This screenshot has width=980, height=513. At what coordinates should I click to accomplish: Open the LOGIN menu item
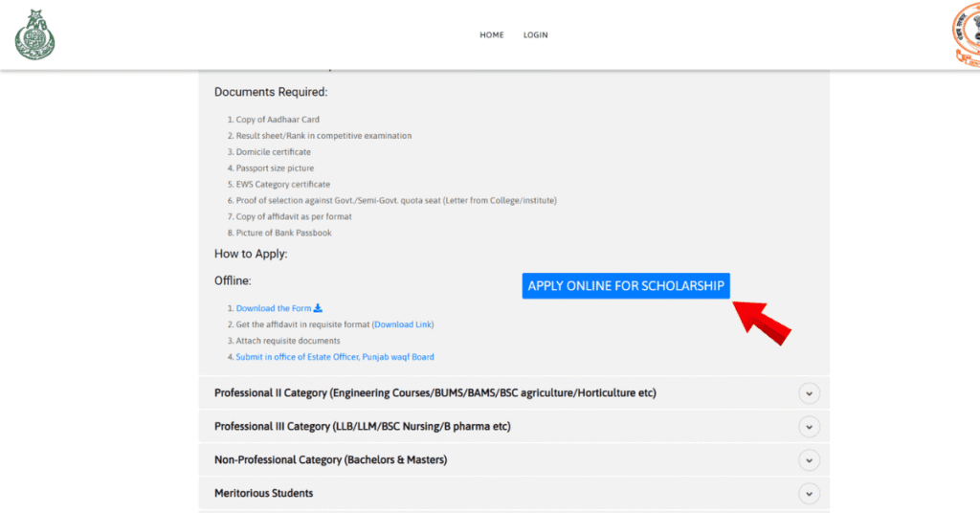[x=536, y=35]
